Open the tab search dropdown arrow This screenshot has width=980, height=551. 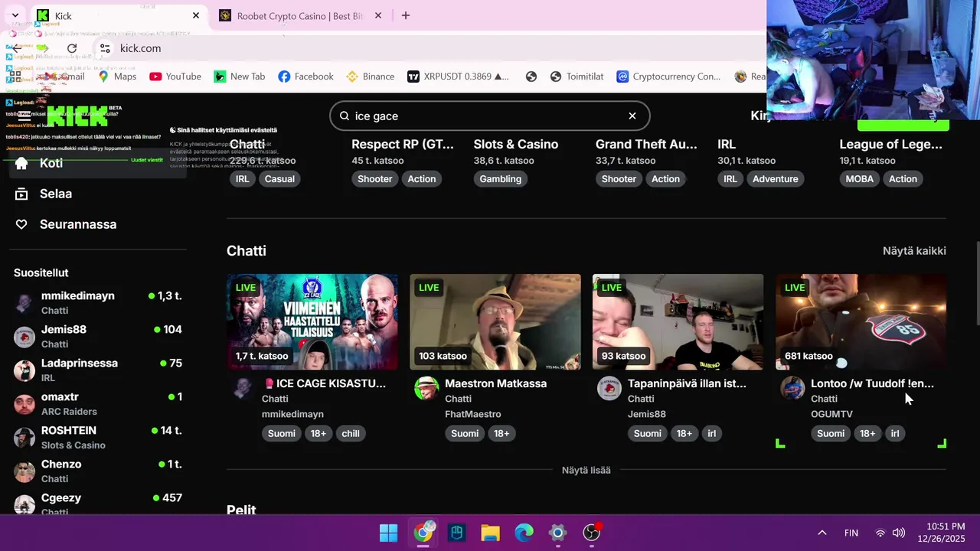pyautogui.click(x=15, y=15)
